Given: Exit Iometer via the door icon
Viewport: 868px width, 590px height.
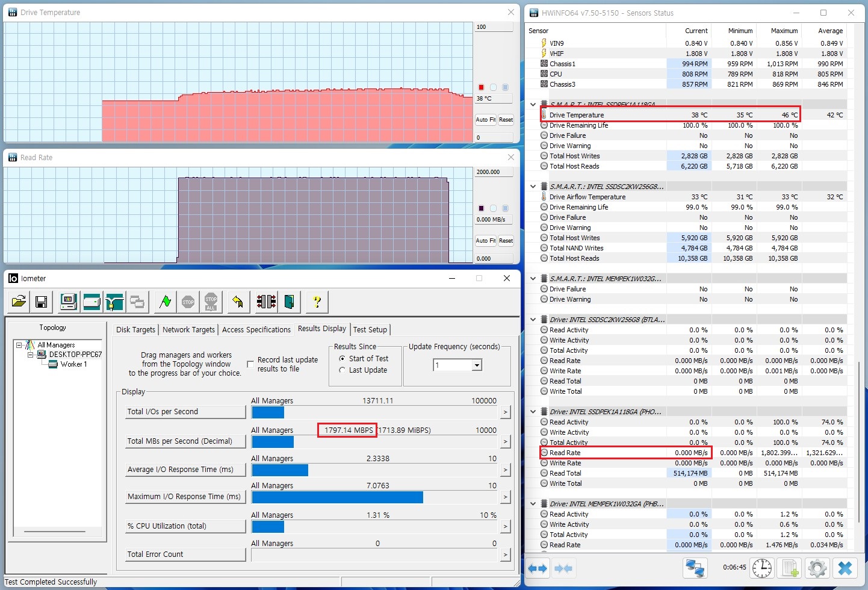Looking at the screenshot, I should (x=289, y=302).
